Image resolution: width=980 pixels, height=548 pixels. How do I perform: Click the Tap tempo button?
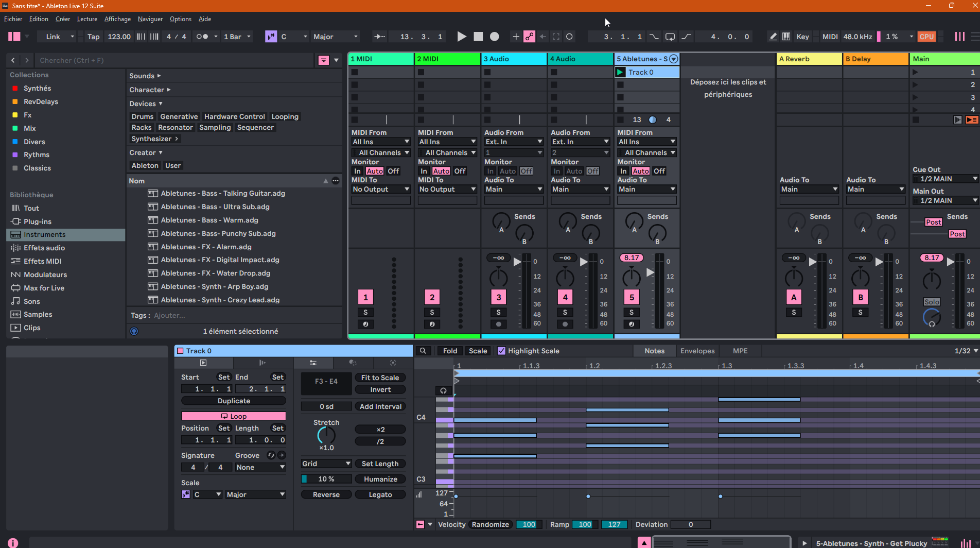[x=93, y=37]
